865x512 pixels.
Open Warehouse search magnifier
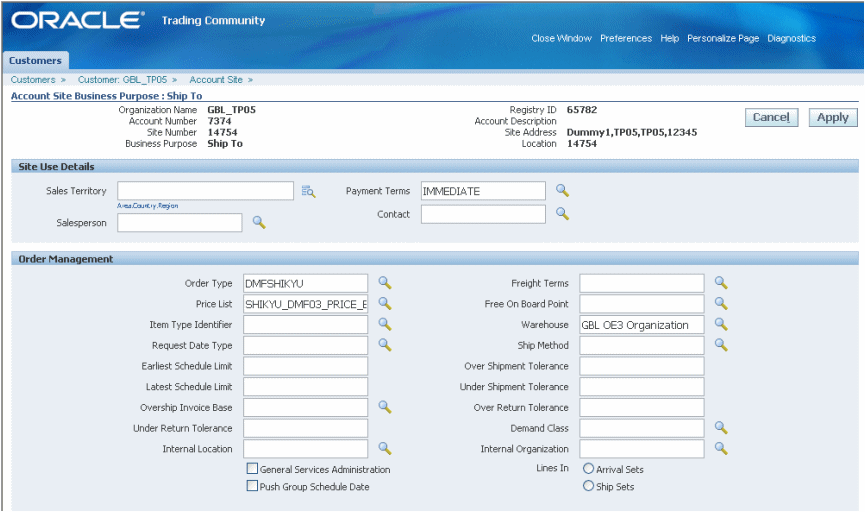[x=721, y=324]
